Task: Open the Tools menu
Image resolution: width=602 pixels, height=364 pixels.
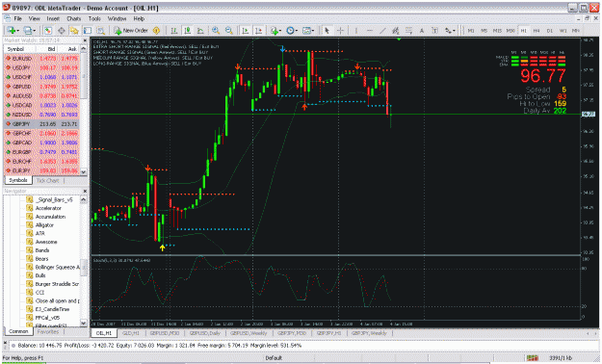Action: pyautogui.click(x=94, y=18)
